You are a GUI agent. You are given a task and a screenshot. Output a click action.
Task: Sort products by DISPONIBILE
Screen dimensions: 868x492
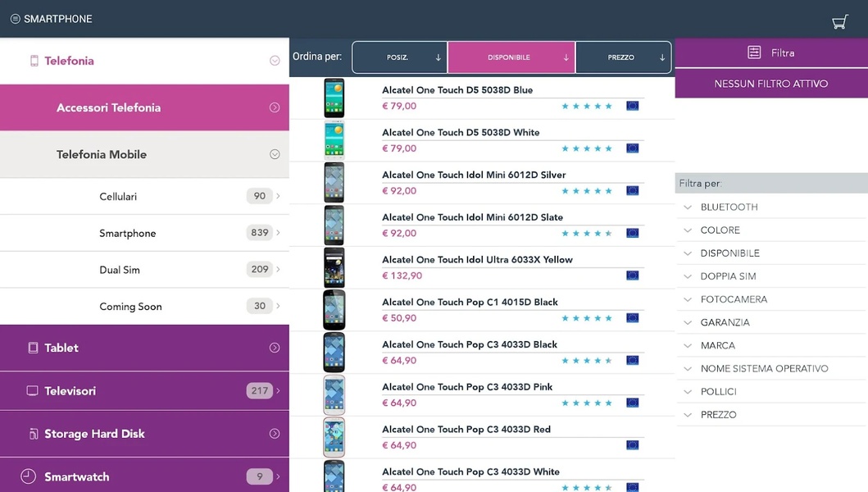click(x=511, y=57)
